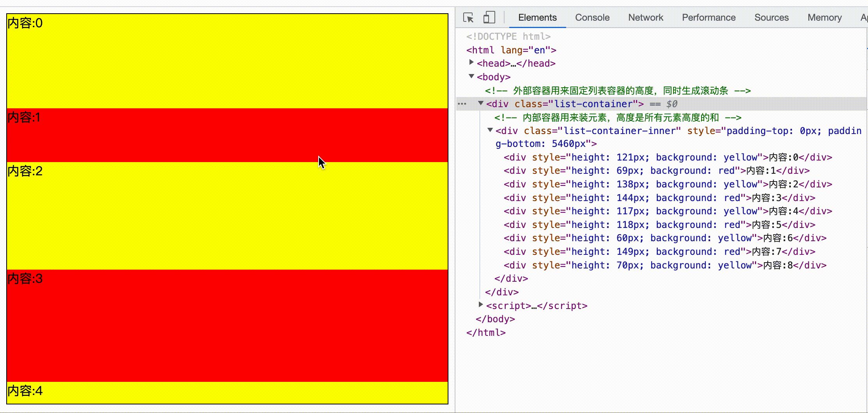This screenshot has width=868, height=413.
Task: Collapse the list-container div node
Action: click(x=481, y=103)
